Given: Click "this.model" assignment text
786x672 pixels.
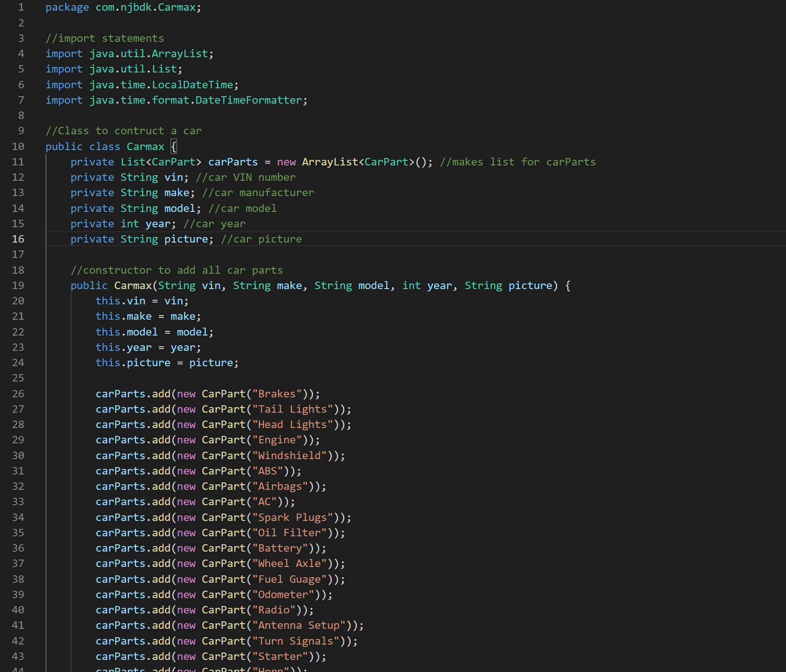Looking at the screenshot, I should click(x=127, y=332).
